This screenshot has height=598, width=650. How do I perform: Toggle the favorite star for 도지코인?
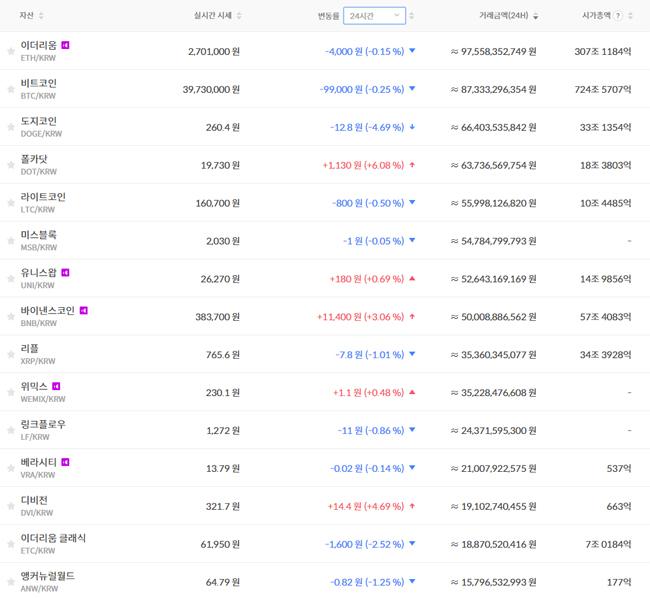[x=11, y=127]
